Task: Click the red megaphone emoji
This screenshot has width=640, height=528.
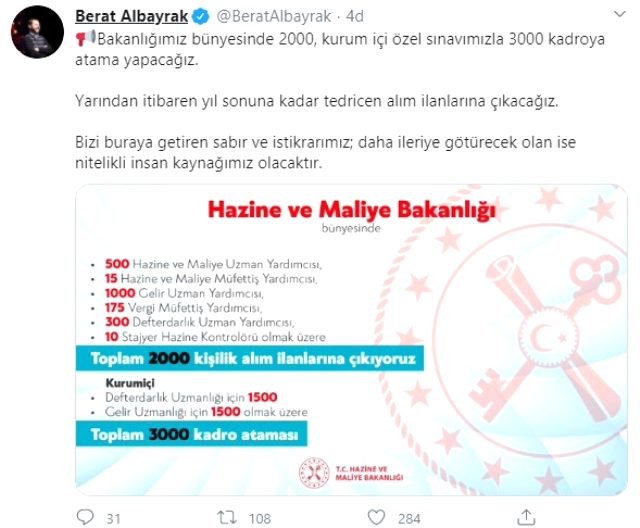Action: point(85,38)
